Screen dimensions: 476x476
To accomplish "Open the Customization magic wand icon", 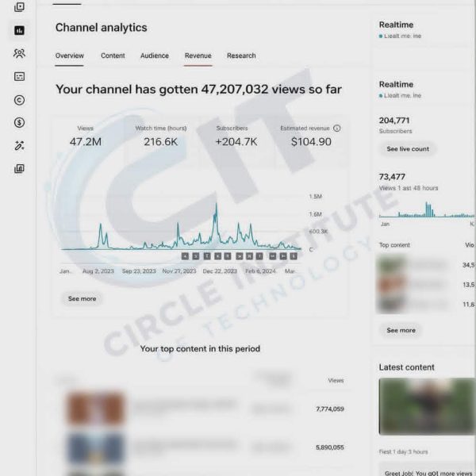I will coord(19,146).
